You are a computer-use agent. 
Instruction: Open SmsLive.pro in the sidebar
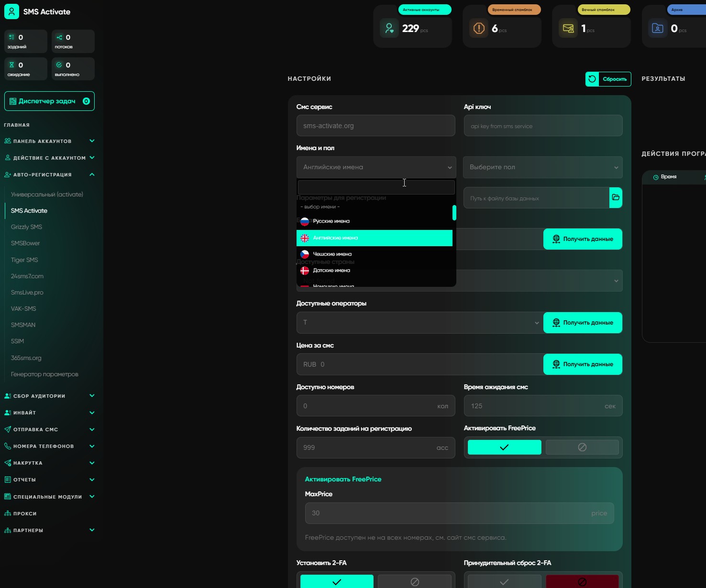pyautogui.click(x=27, y=293)
